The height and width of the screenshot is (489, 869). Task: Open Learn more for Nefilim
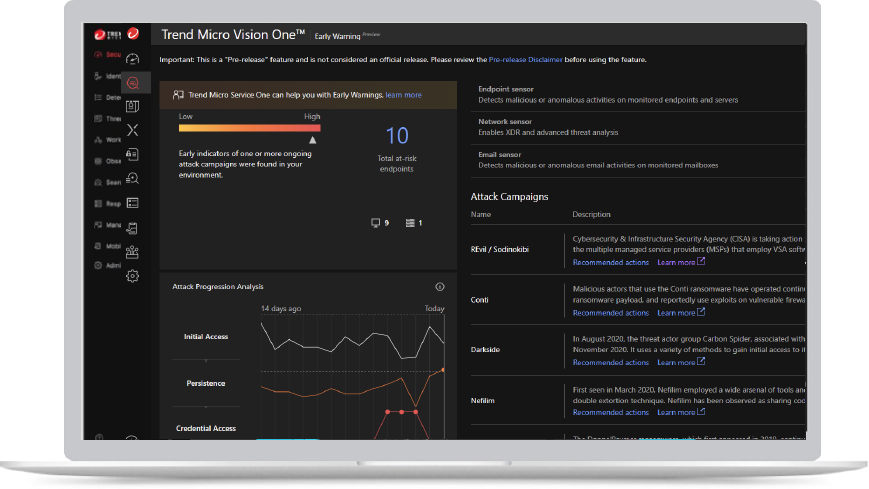(676, 412)
